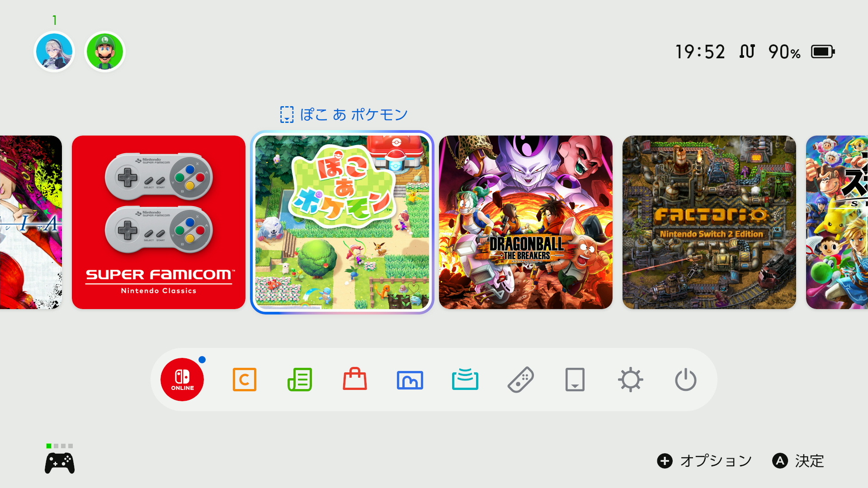Open the blue Album icon
868x488 pixels.
(x=410, y=380)
